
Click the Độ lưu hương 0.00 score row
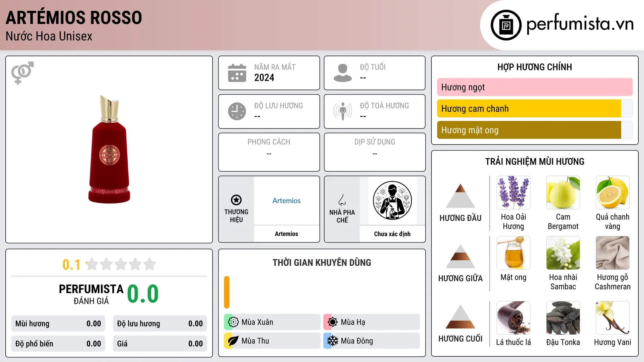click(x=160, y=324)
